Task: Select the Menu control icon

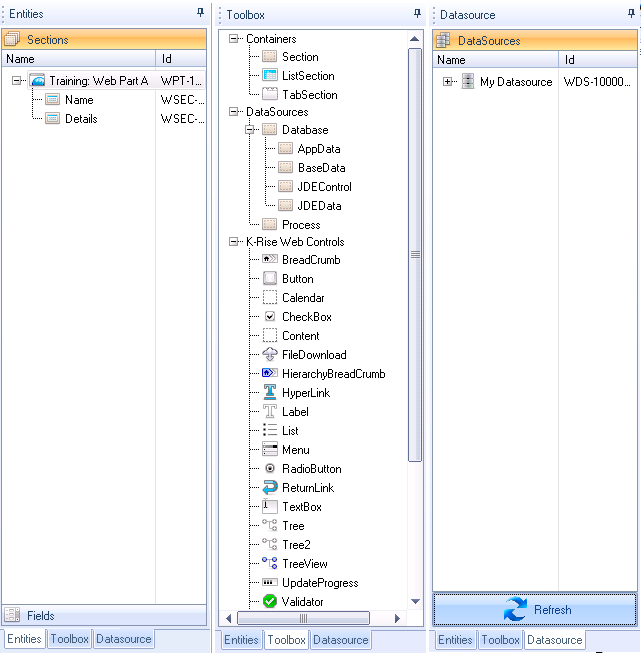Action: pos(269,449)
